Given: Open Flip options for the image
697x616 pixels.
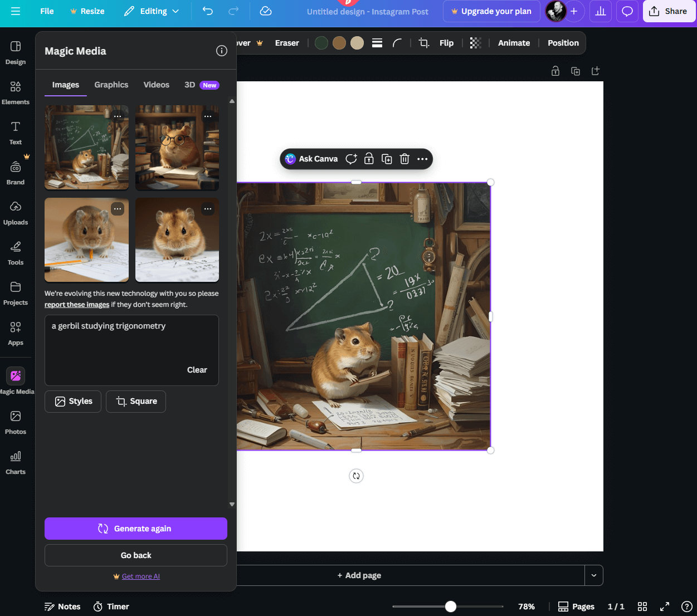Looking at the screenshot, I should coord(446,42).
